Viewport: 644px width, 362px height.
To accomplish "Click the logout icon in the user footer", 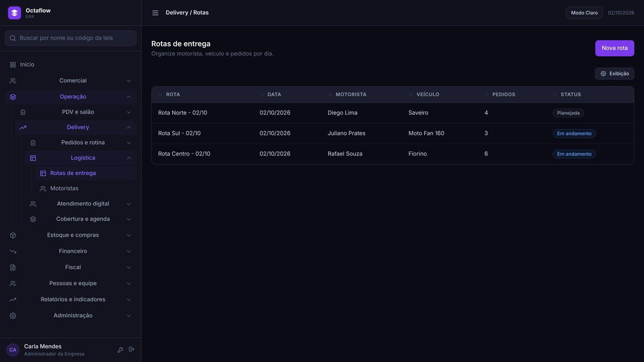I will [x=132, y=349].
